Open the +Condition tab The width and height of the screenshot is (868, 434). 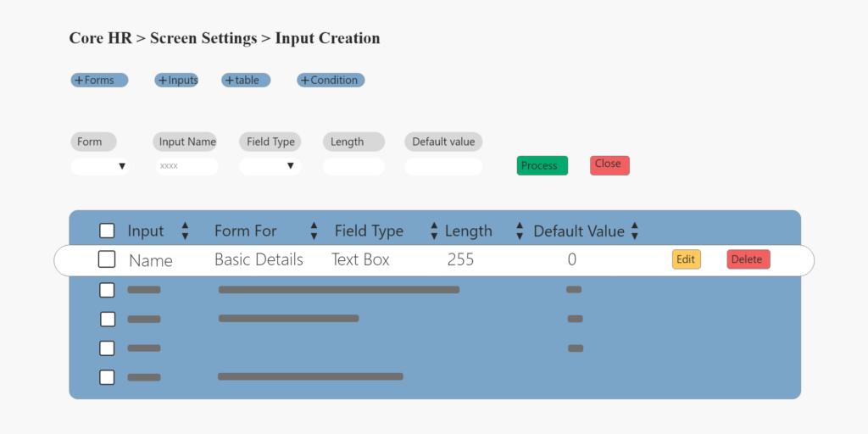click(x=331, y=81)
